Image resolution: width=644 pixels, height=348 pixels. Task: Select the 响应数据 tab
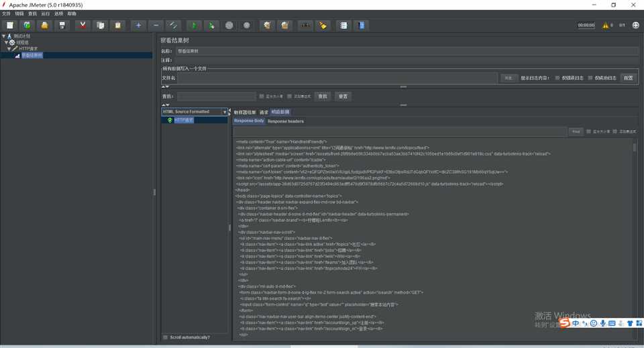pos(280,112)
